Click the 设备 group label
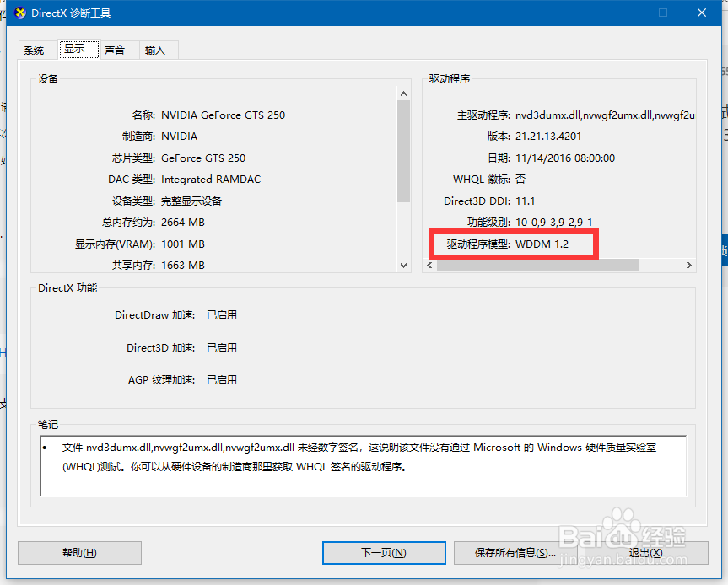728x585 pixels. [x=48, y=79]
